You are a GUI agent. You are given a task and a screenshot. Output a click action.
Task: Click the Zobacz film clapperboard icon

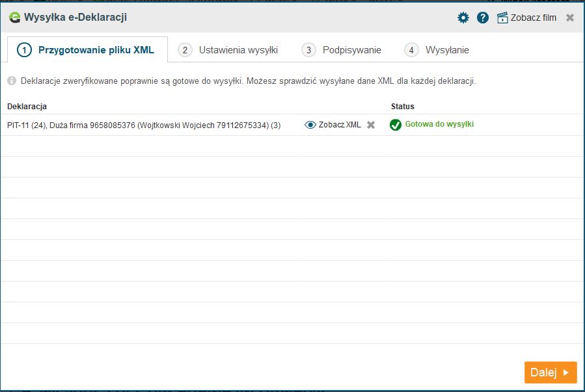[x=502, y=18]
